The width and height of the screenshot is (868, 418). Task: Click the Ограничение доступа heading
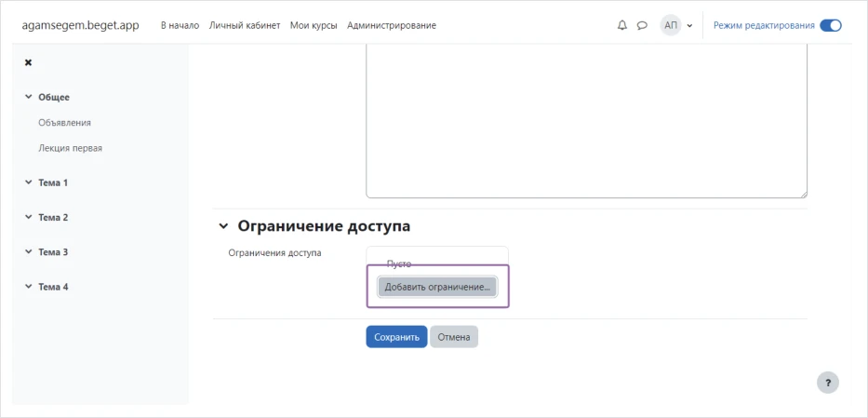click(x=324, y=226)
